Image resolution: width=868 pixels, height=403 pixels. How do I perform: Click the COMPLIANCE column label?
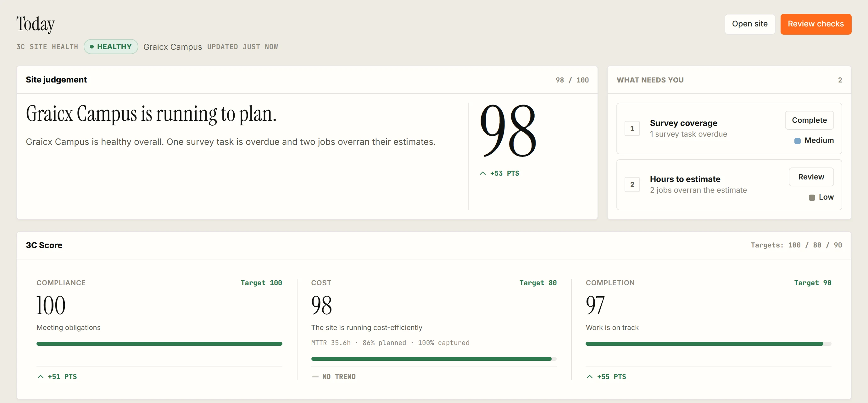[61, 283]
